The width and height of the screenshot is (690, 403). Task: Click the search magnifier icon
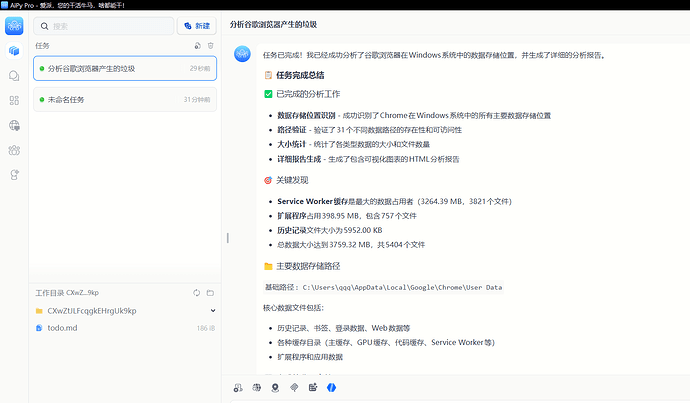click(44, 26)
